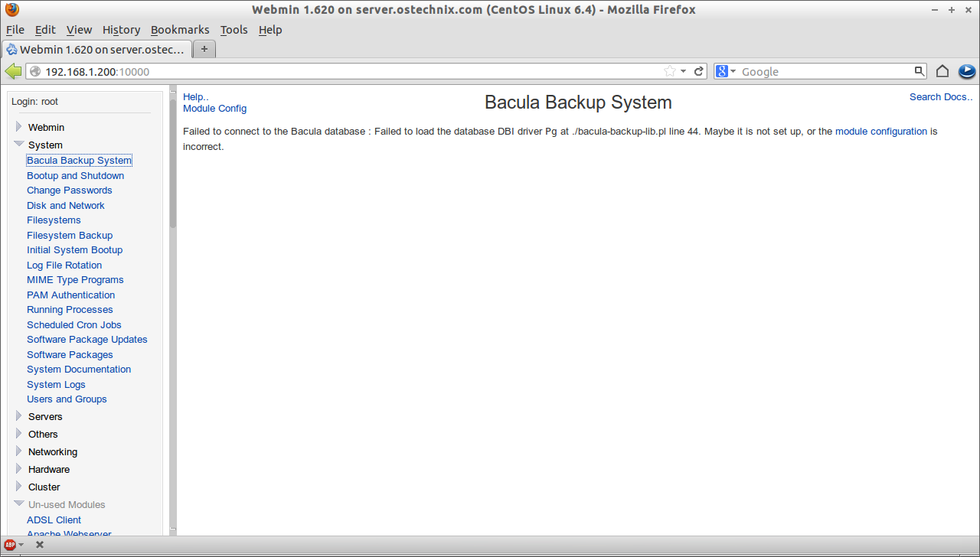Open the Tools menu
This screenshot has width=980, height=557.
point(234,30)
